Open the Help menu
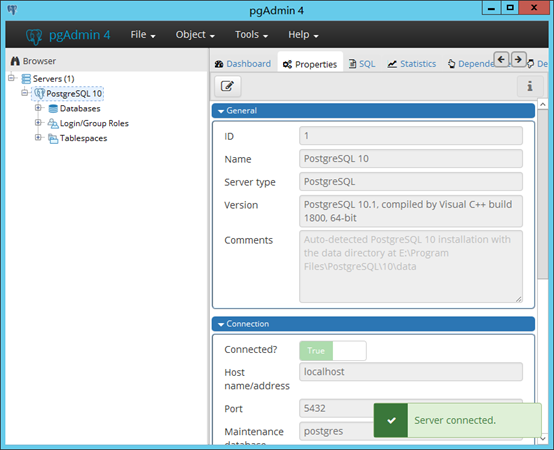554x450 pixels. pyautogui.click(x=303, y=35)
